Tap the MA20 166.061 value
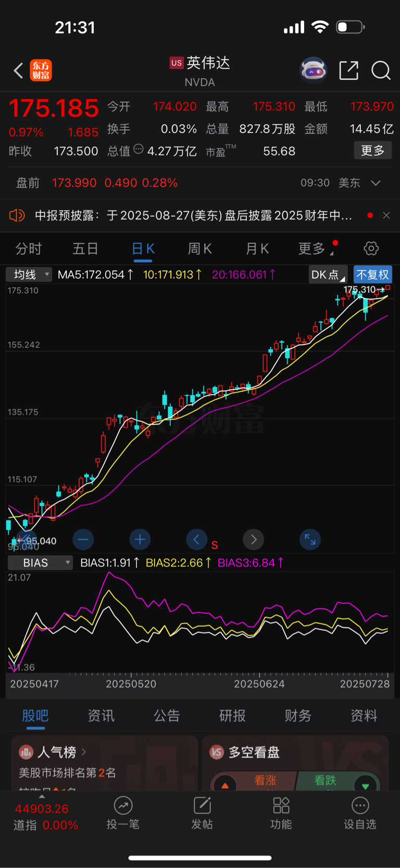The width and height of the screenshot is (400, 868). (x=244, y=274)
